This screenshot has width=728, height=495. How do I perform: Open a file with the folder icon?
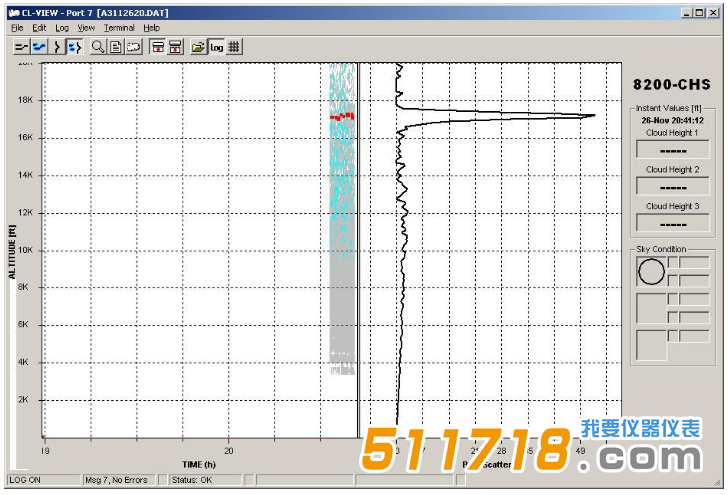(199, 47)
